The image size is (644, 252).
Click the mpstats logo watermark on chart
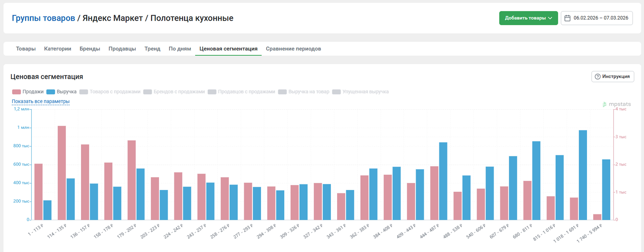(617, 104)
